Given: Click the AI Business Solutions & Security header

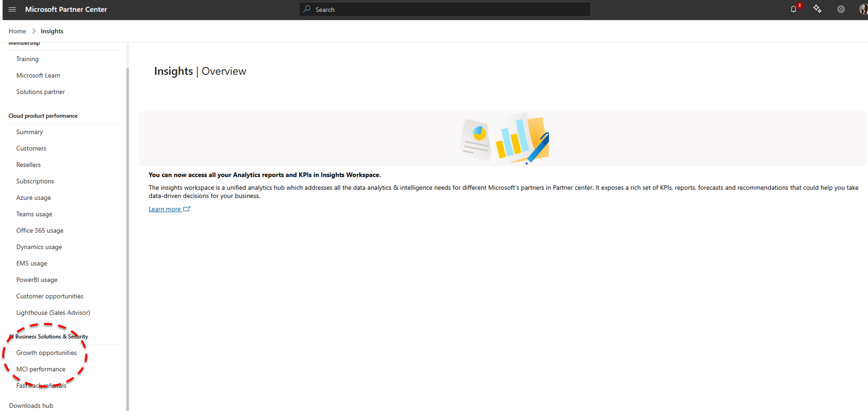Looking at the screenshot, I should coord(48,336).
